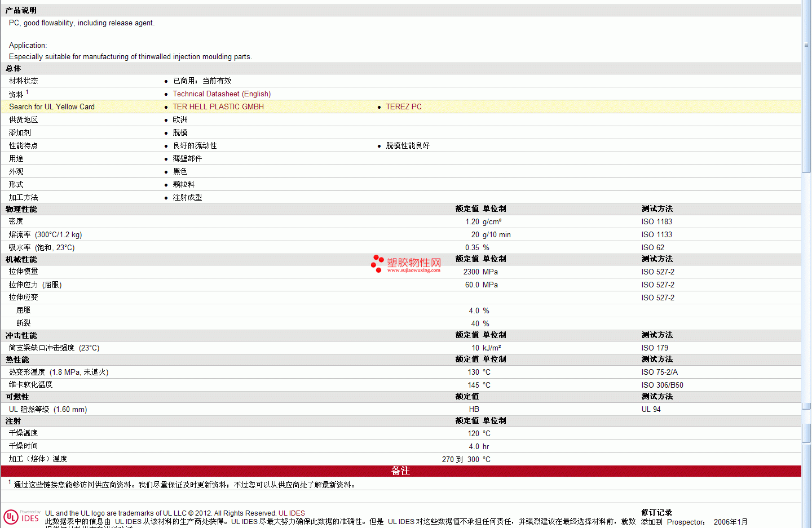Select the '维卡软化温度' label

31,385
